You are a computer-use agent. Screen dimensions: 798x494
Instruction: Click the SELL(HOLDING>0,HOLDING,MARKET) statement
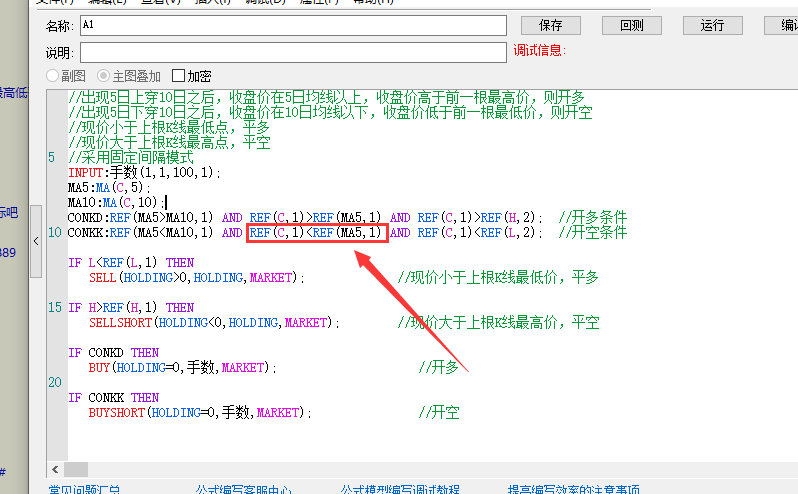tap(197, 278)
